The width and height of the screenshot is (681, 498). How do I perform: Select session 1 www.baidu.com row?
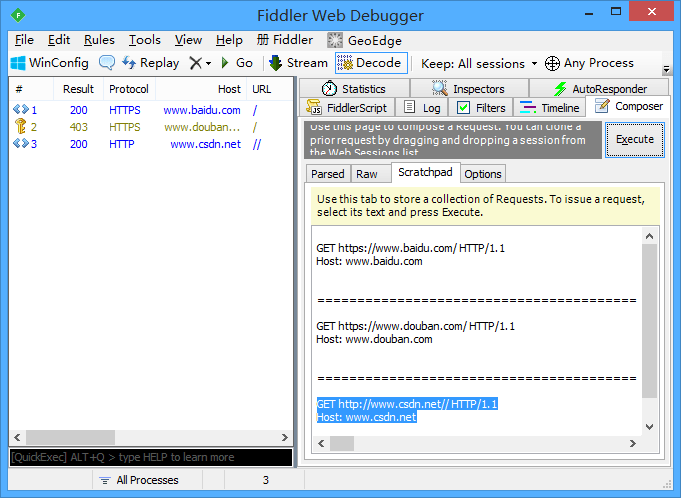(x=151, y=110)
